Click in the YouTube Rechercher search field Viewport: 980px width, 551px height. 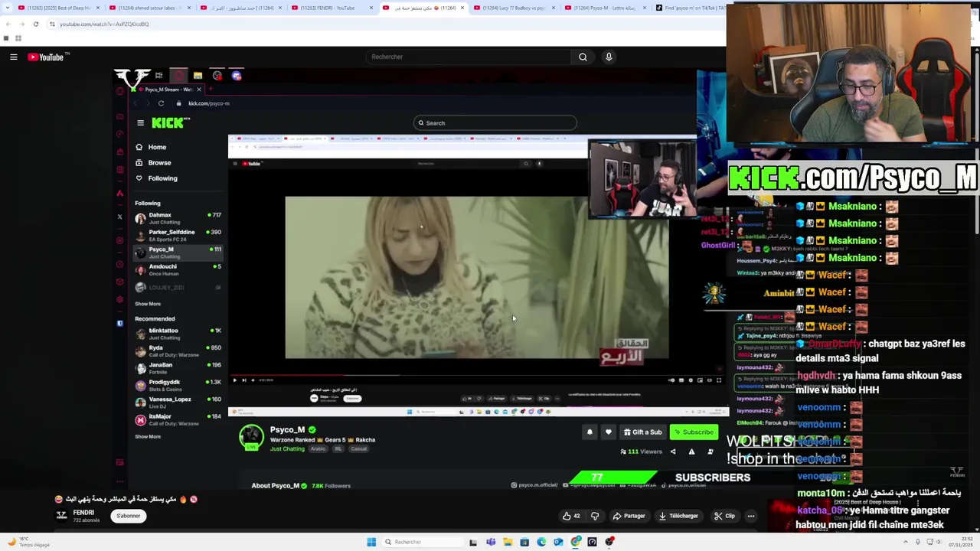[x=469, y=57]
